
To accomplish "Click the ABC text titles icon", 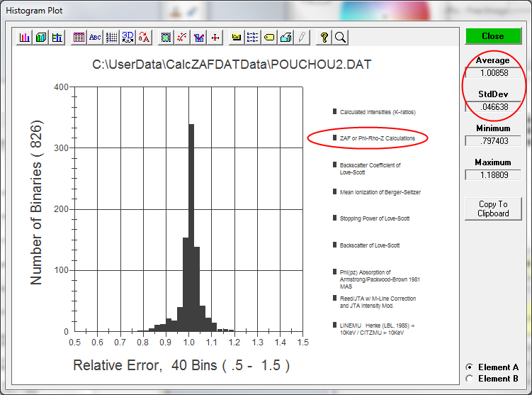I will (x=95, y=37).
